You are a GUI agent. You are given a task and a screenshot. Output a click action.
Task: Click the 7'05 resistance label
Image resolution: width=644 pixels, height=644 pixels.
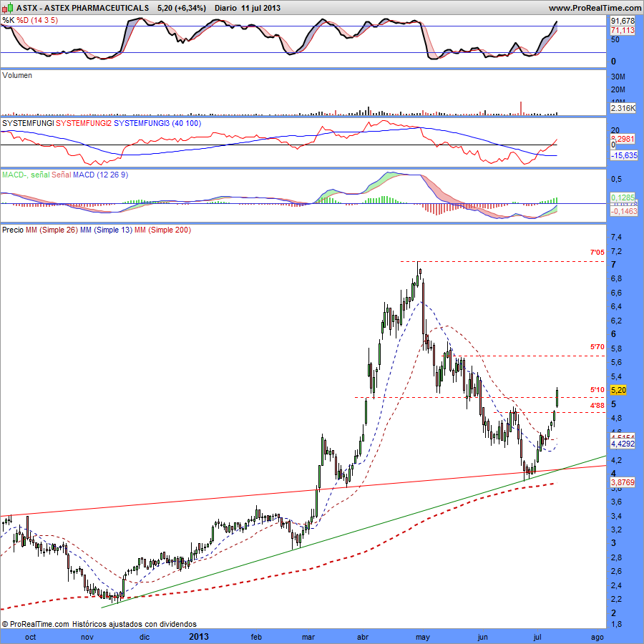(x=597, y=252)
